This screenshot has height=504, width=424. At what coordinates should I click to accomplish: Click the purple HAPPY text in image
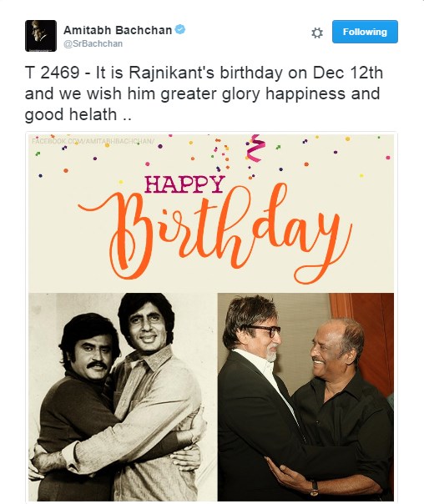(184, 184)
